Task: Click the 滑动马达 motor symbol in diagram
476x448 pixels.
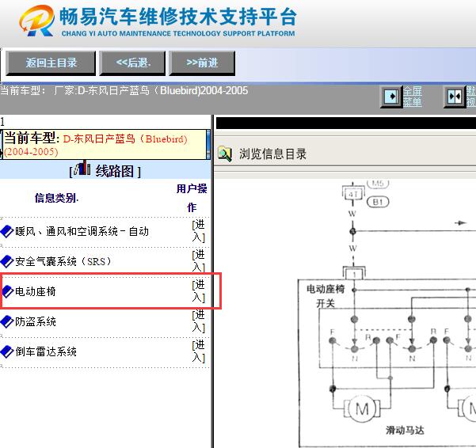Action: point(362,408)
